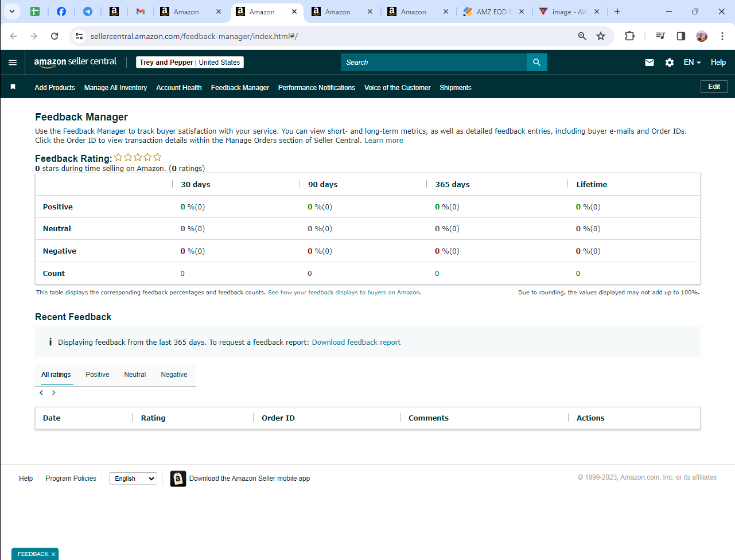Open Performance Notifications
The width and height of the screenshot is (735, 560).
pyautogui.click(x=317, y=88)
